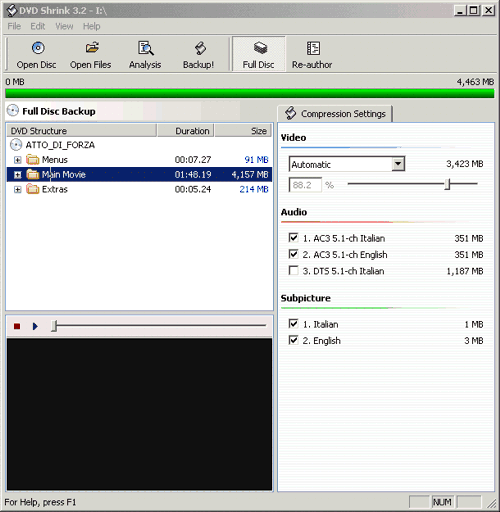The width and height of the screenshot is (500, 512).
Task: Expand the Main Movie tree node
Action: pos(18,175)
